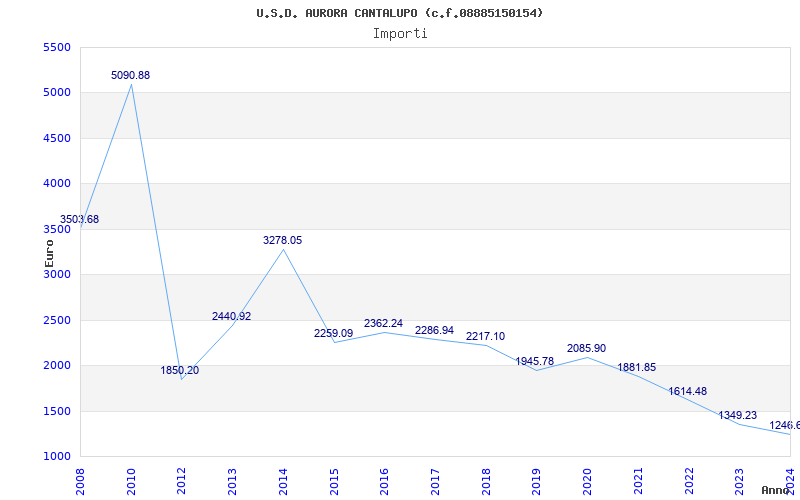Select the 1500 y-axis tick label
Viewport: 800px width, 500px height.
[57, 411]
